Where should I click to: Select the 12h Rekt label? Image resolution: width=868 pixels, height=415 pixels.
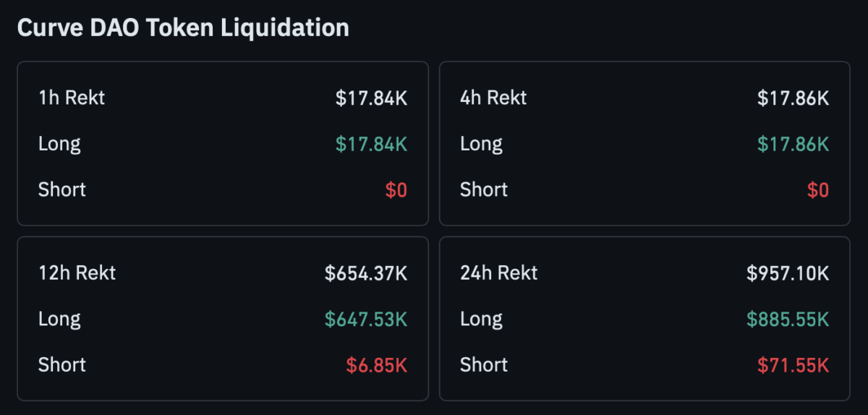click(x=77, y=273)
